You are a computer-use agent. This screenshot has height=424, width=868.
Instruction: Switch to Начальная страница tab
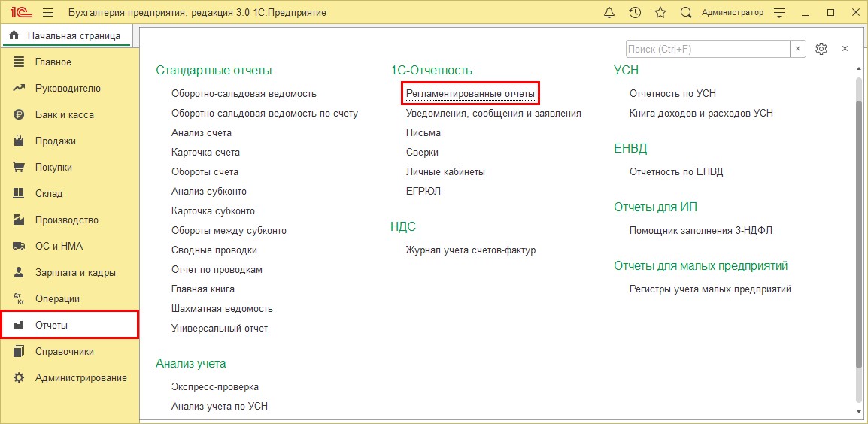[66, 36]
